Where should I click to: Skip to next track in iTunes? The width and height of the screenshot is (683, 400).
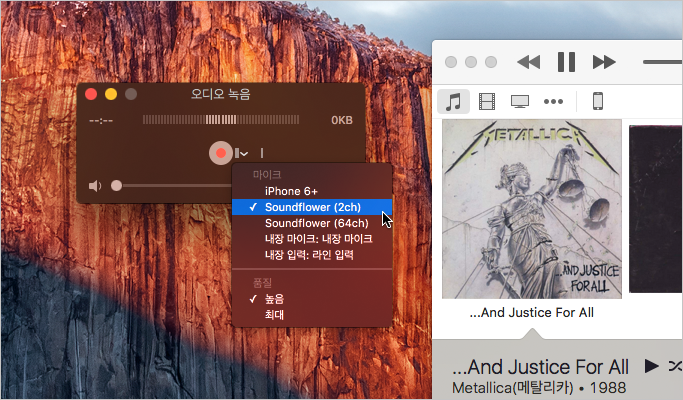click(604, 62)
